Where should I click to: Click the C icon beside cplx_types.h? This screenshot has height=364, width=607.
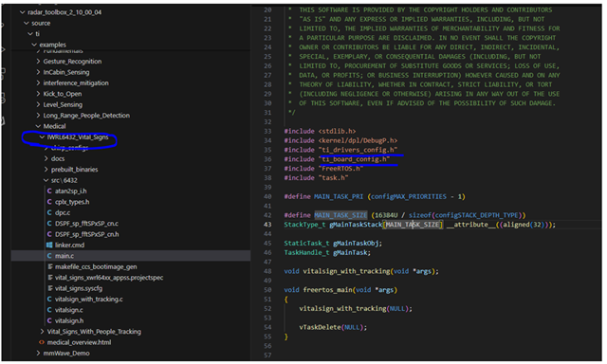[x=49, y=202]
